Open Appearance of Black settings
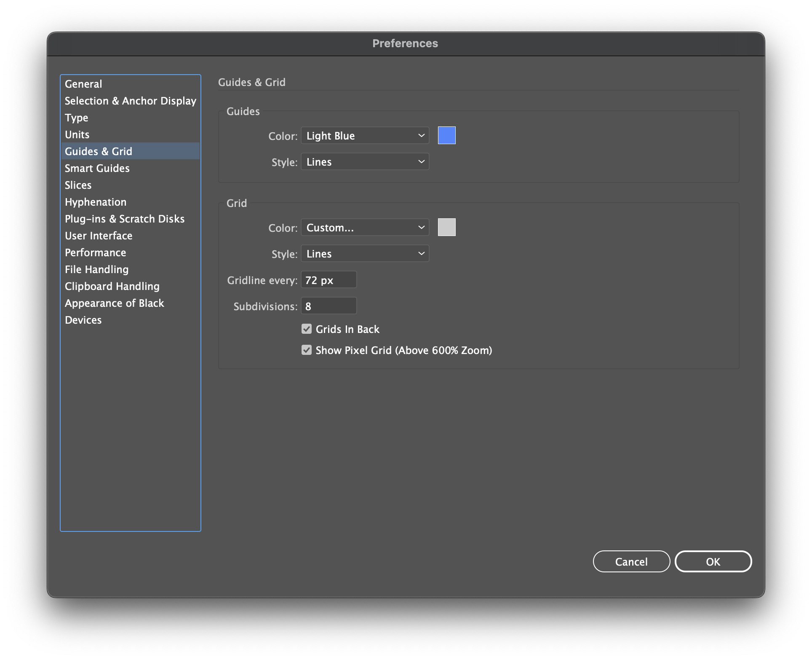This screenshot has height=660, width=812. (x=115, y=303)
